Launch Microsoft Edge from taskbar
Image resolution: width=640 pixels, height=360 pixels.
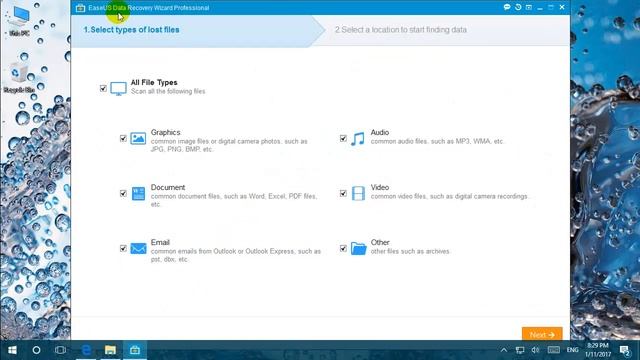pos(86,350)
